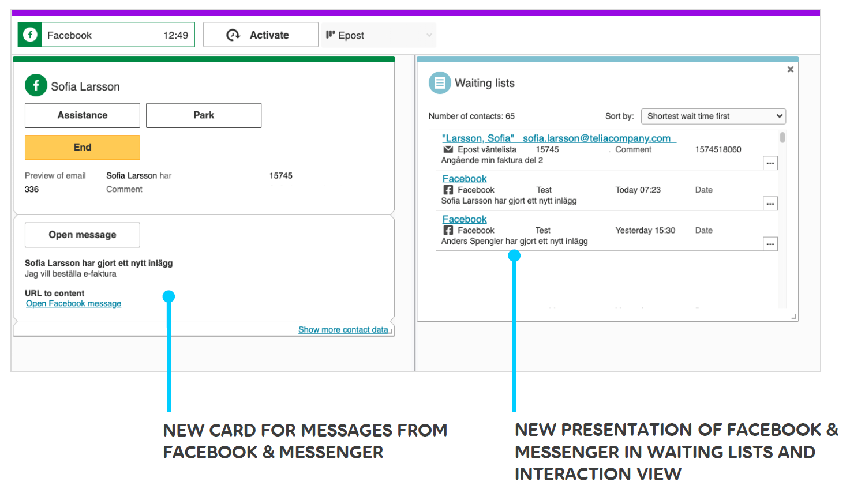Close the Waiting lists panel
Image resolution: width=850 pixels, height=504 pixels.
791,69
